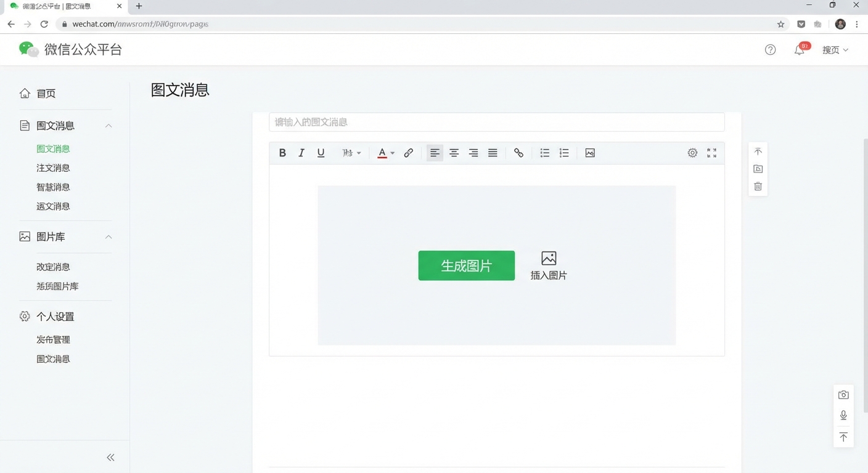Focus the title input field above editor toolbar
868x473 pixels.
coord(496,122)
